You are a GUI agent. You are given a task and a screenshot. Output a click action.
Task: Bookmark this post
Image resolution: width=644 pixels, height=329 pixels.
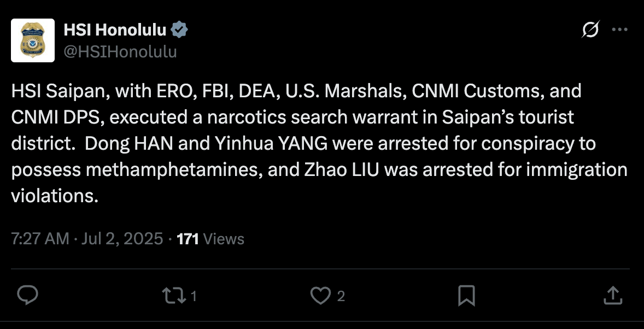click(x=466, y=296)
